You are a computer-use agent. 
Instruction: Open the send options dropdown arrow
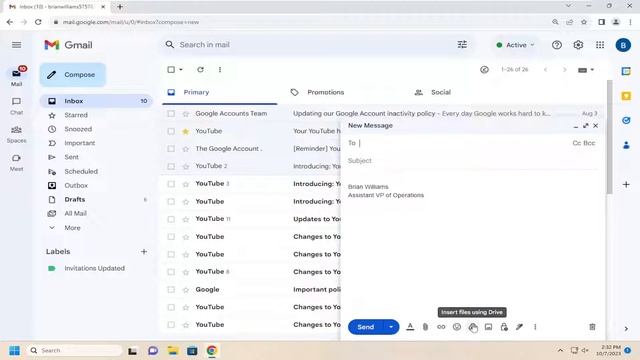tap(391, 327)
